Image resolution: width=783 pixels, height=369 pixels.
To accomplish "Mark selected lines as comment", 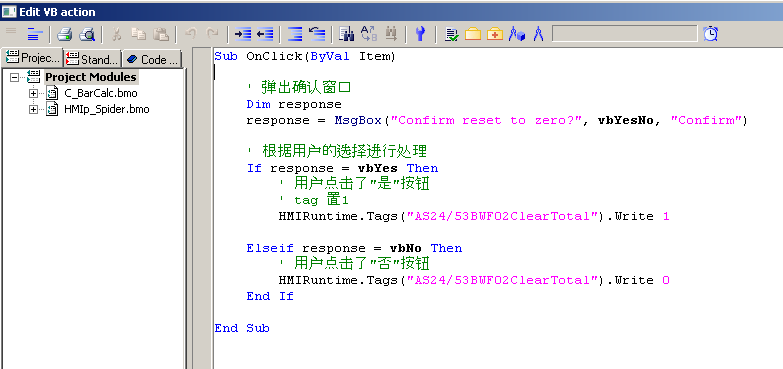I will coord(295,34).
